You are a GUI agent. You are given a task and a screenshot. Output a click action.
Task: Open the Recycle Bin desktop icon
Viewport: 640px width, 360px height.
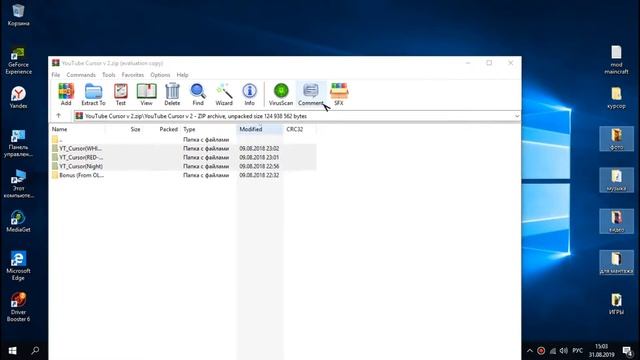pos(18,14)
